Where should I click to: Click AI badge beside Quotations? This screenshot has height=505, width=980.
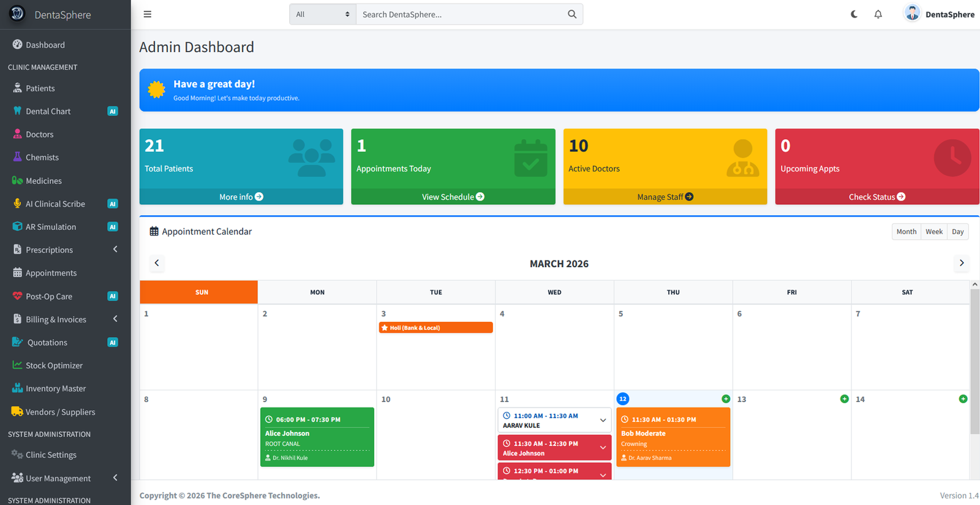coord(113,343)
